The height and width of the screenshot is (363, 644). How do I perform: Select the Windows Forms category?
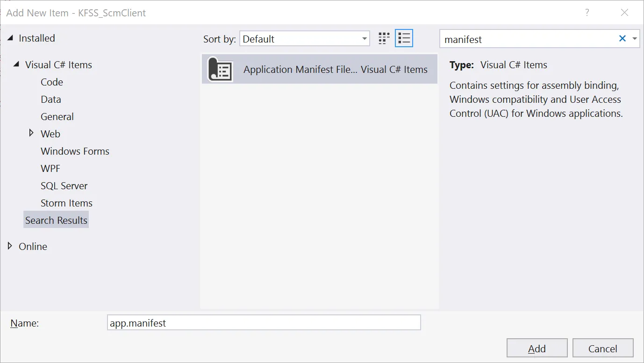(75, 151)
